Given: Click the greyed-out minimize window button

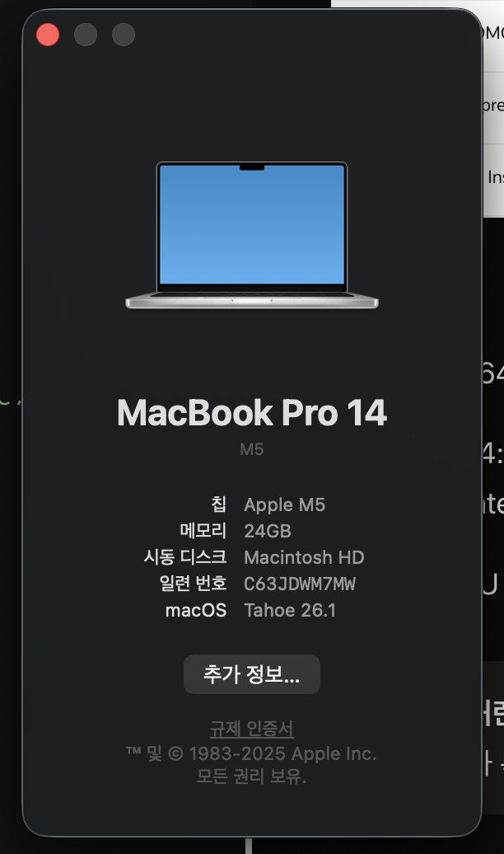Looking at the screenshot, I should pyautogui.click(x=86, y=35).
